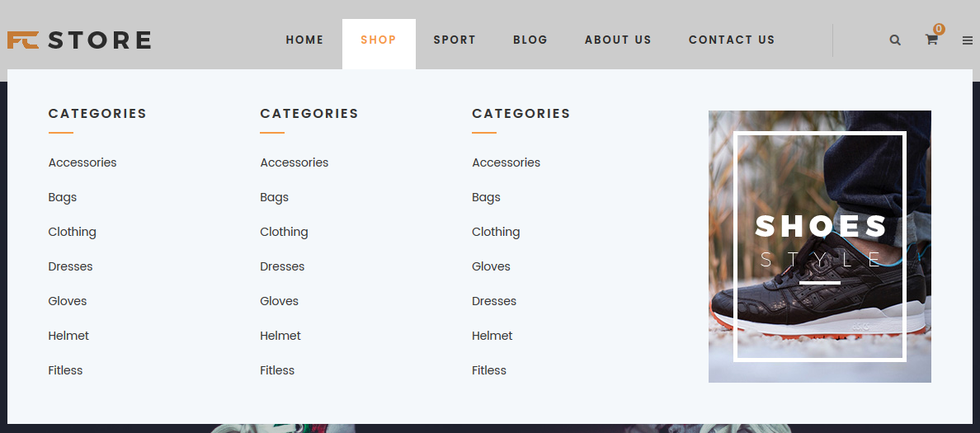This screenshot has height=433, width=980.
Task: Open Gloves in third Categories column
Action: [x=491, y=266]
